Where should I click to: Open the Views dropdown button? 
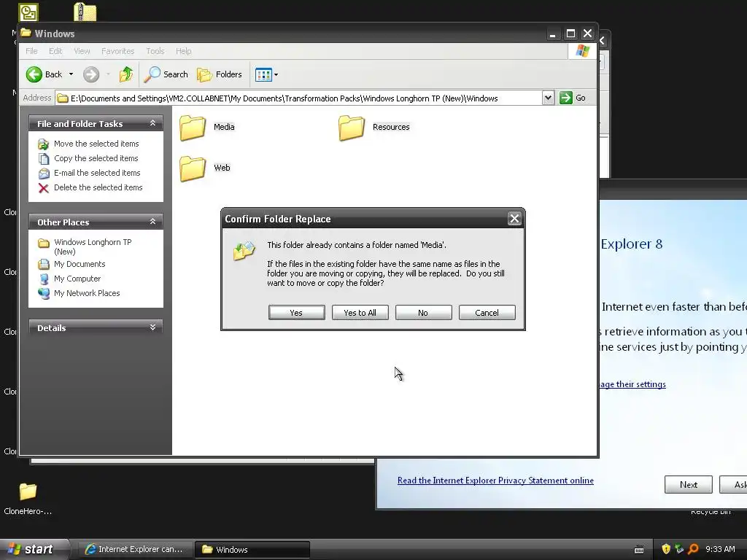[x=266, y=74]
